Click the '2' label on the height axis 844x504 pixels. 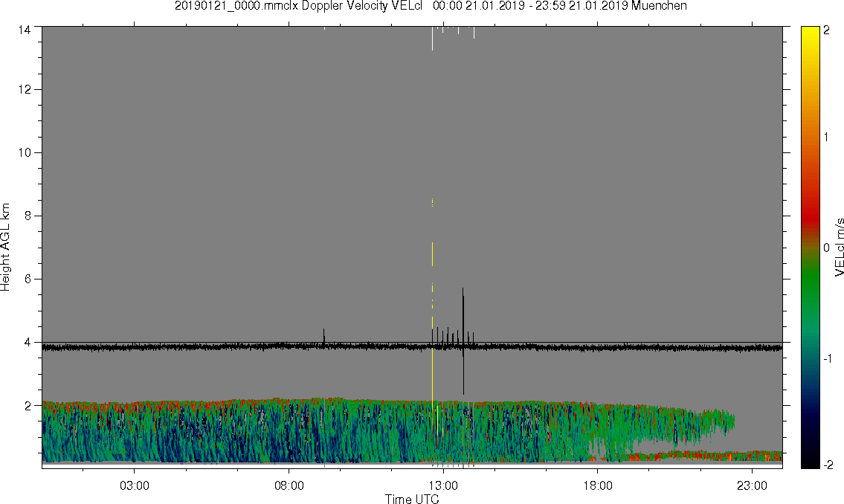(x=27, y=406)
